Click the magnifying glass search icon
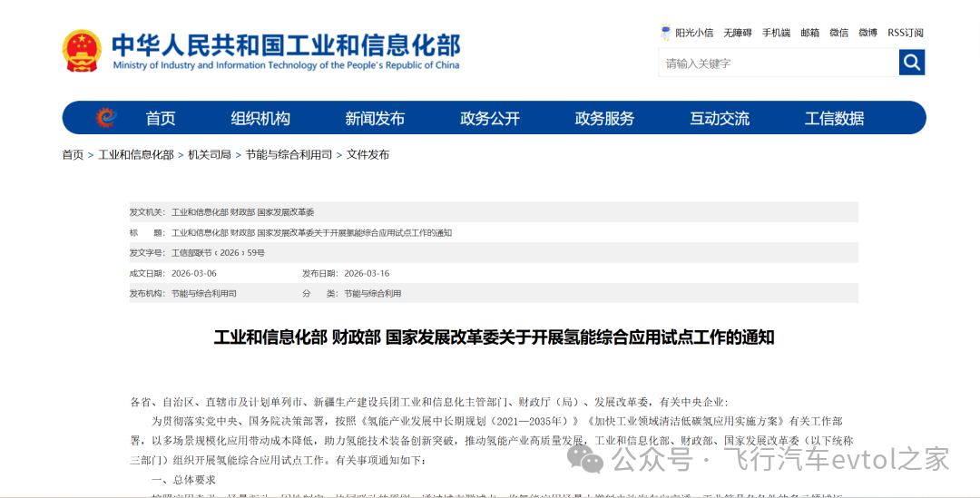The image size is (980, 498). coord(912,63)
